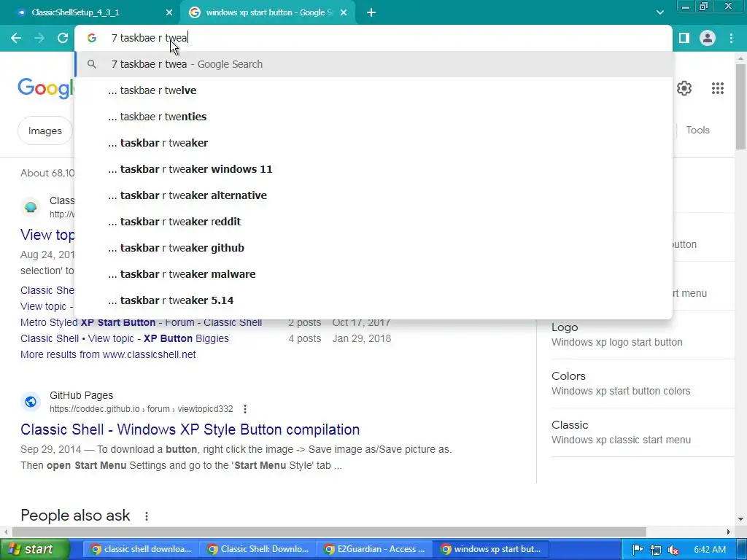Open the Tools search option
Viewport: 747px width, 560px height.
click(697, 130)
